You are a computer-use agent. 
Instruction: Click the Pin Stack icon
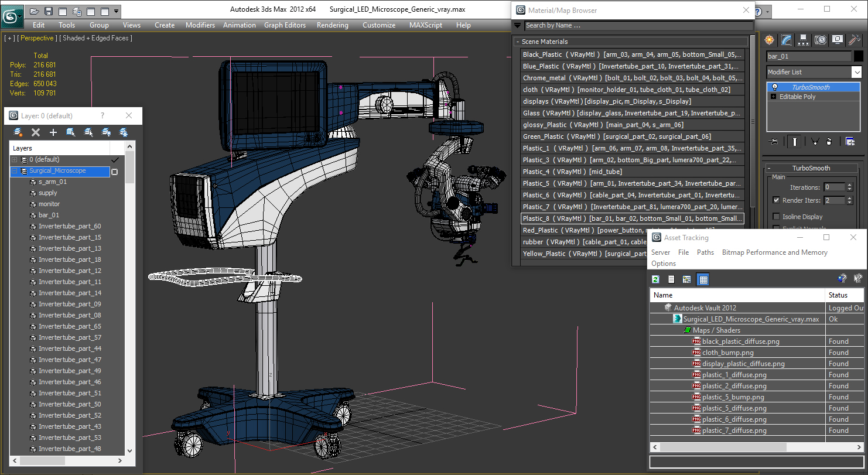tap(774, 142)
